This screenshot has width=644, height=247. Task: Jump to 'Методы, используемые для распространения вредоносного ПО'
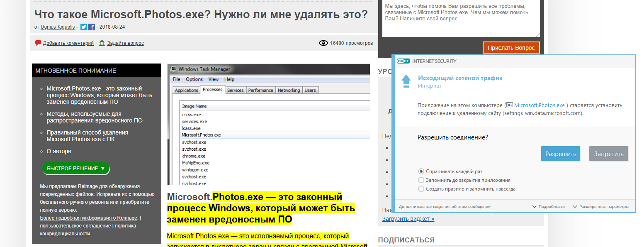(x=95, y=117)
